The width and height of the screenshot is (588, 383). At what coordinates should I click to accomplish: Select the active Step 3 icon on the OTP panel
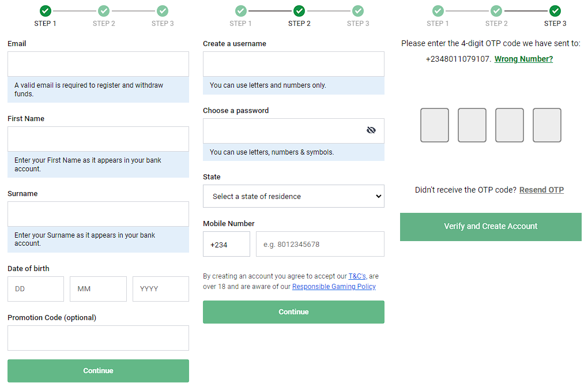point(555,10)
